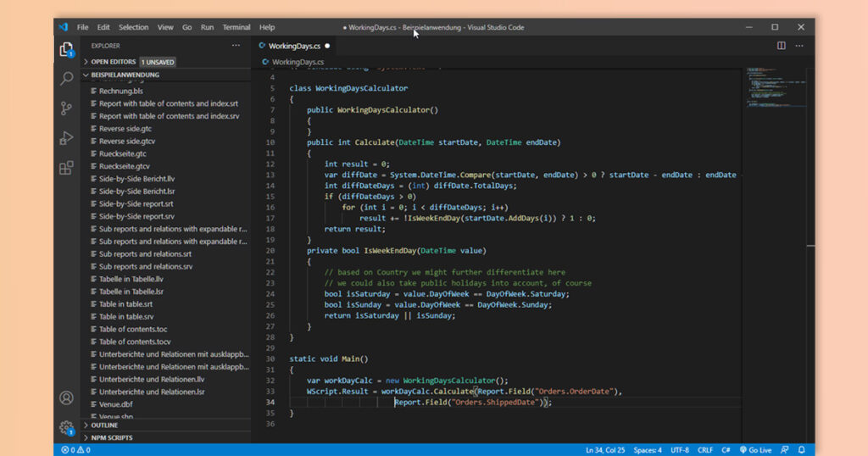Open the Search view icon
The width and height of the screenshot is (868, 456).
tap(66, 79)
